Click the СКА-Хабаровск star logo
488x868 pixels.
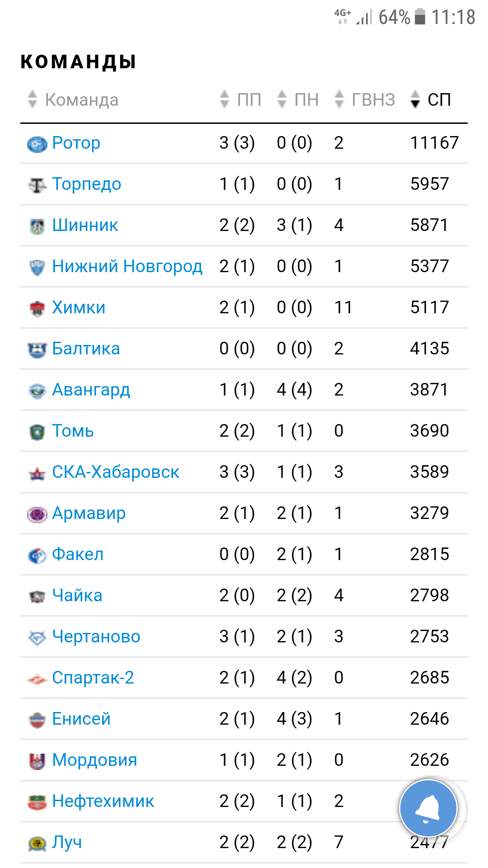[37, 473]
